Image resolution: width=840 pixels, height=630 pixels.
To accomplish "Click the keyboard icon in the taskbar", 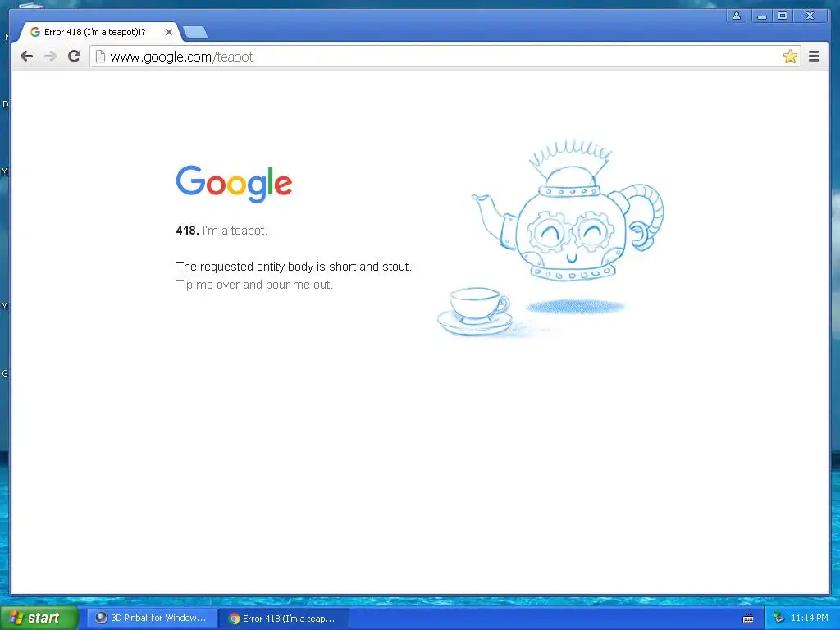I will [x=748, y=619].
